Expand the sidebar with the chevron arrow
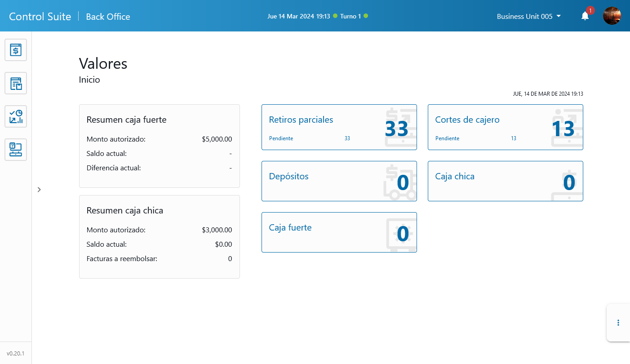 click(x=39, y=190)
